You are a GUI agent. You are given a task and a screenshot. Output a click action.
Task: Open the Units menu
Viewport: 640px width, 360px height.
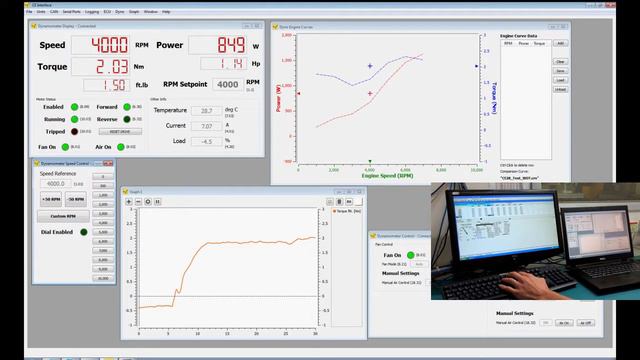pyautogui.click(x=41, y=12)
